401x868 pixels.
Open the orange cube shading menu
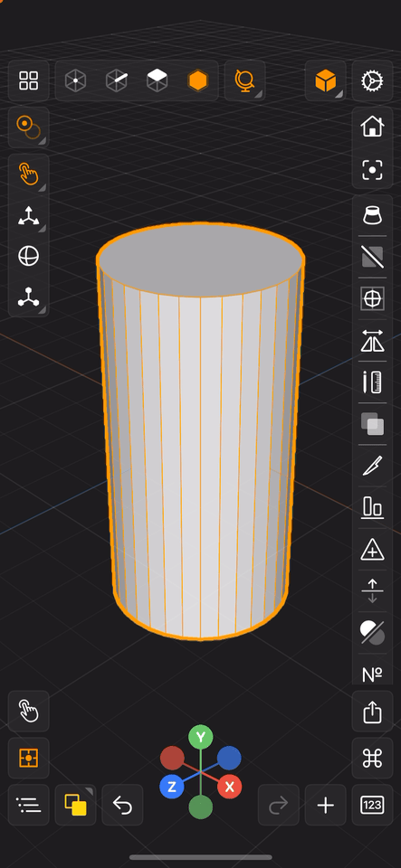pos(326,80)
